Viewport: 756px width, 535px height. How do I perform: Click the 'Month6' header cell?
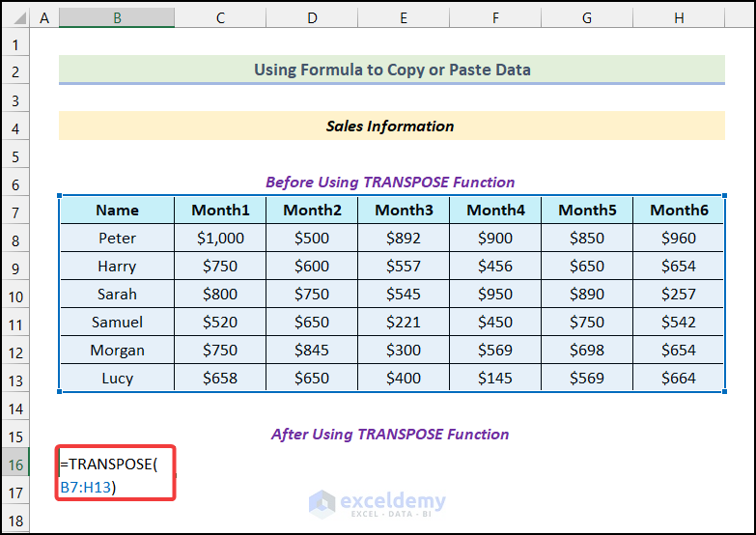679,210
